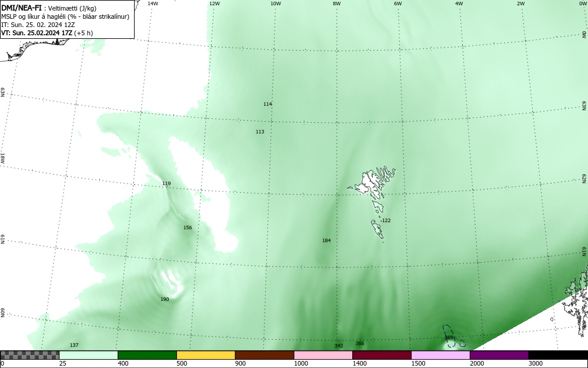Select the brown 900-1000 legend swatch
The width and height of the screenshot is (588, 368).
265,355
